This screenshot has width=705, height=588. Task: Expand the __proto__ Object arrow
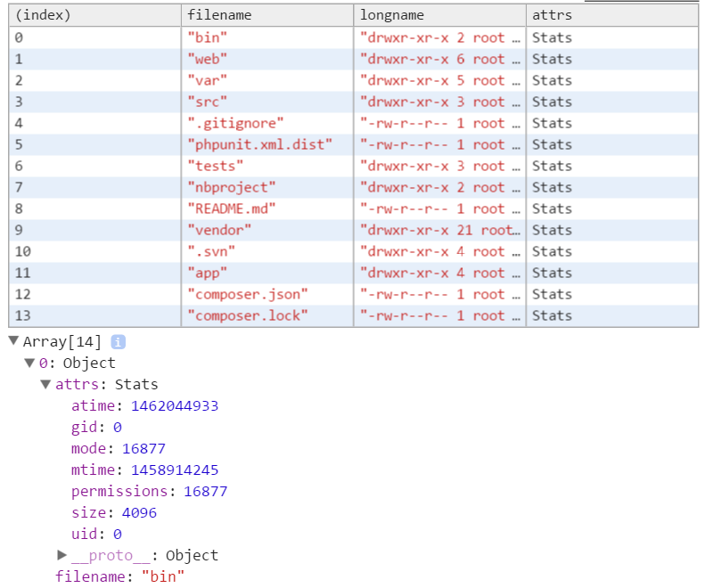62,555
